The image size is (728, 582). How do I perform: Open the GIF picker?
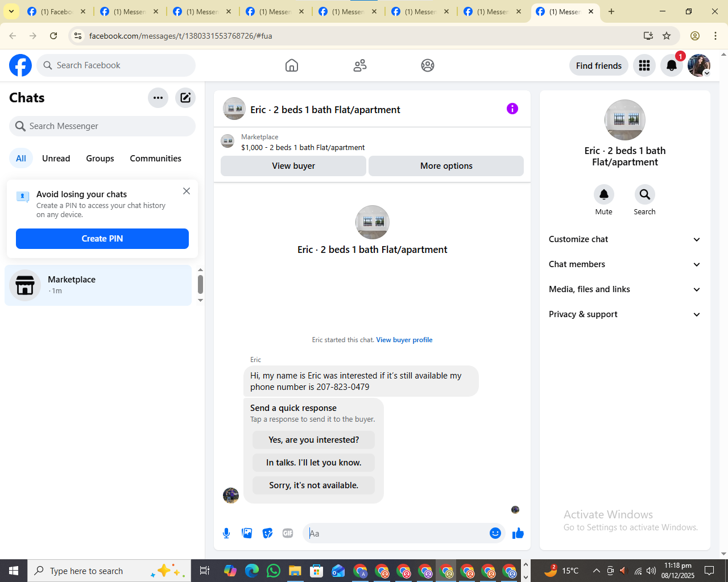[x=288, y=533]
